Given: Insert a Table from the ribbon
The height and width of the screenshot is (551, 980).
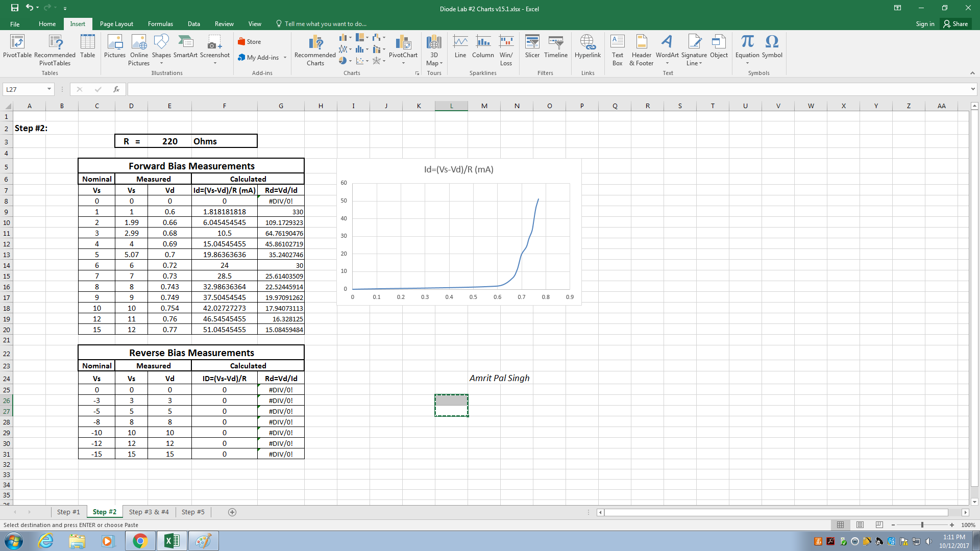Looking at the screenshot, I should pyautogui.click(x=87, y=46).
